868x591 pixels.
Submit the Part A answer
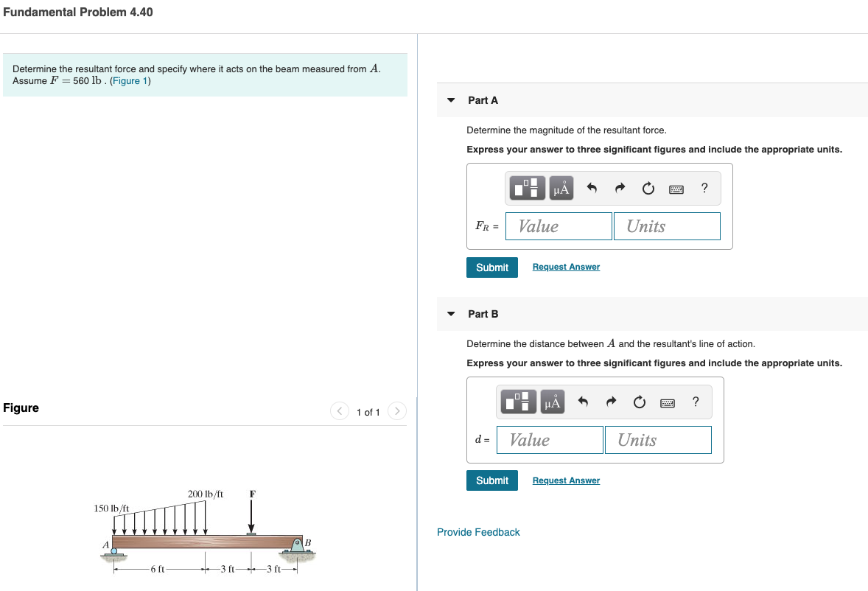492,267
